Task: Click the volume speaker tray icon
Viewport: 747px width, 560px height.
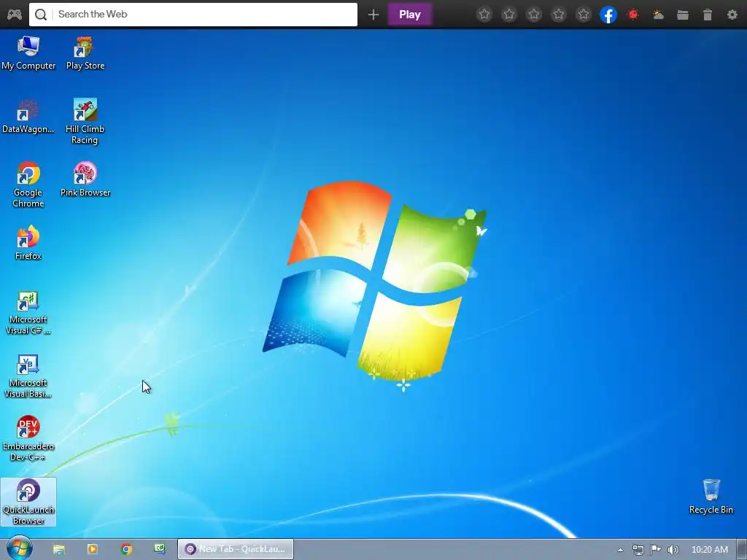Action: (x=673, y=550)
